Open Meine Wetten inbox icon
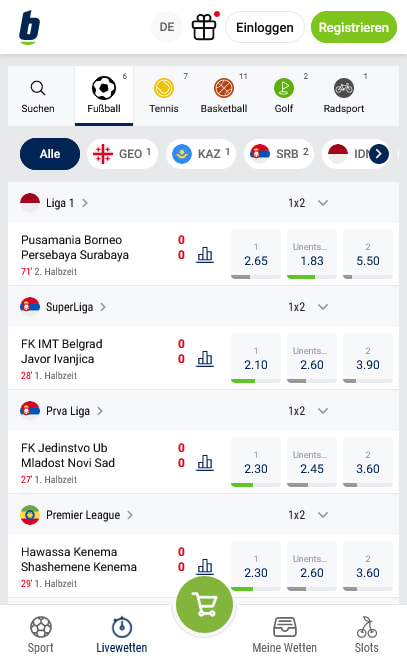The width and height of the screenshot is (407, 664). coord(285,627)
